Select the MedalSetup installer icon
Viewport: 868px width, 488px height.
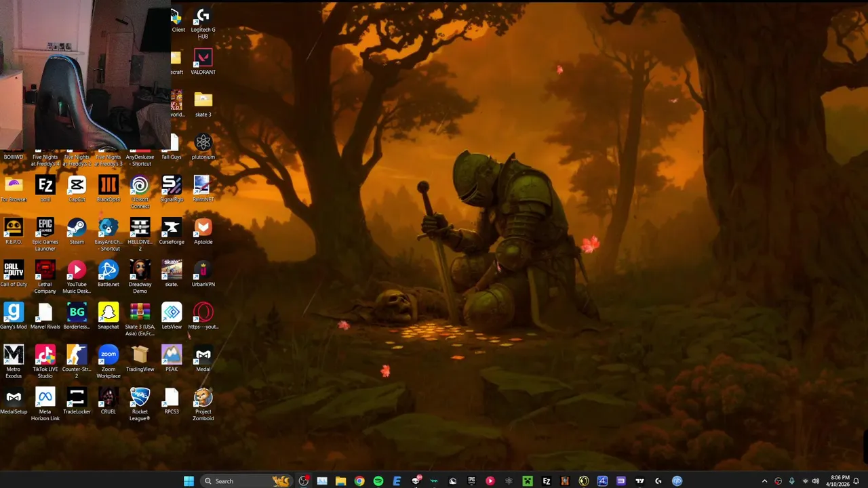pyautogui.click(x=14, y=401)
